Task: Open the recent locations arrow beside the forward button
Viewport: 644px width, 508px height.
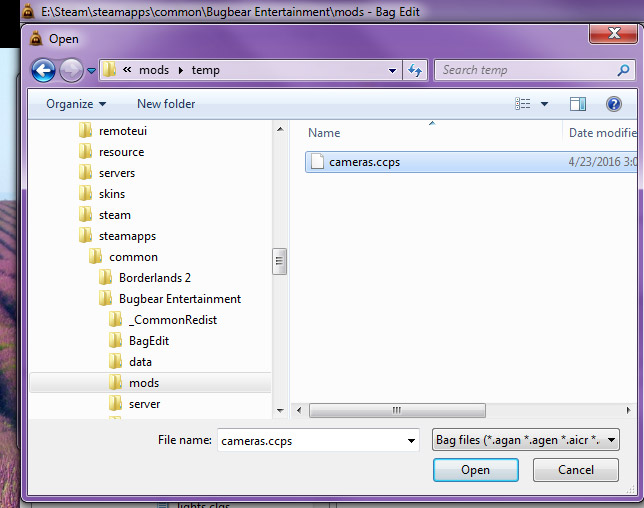Action: (92, 71)
